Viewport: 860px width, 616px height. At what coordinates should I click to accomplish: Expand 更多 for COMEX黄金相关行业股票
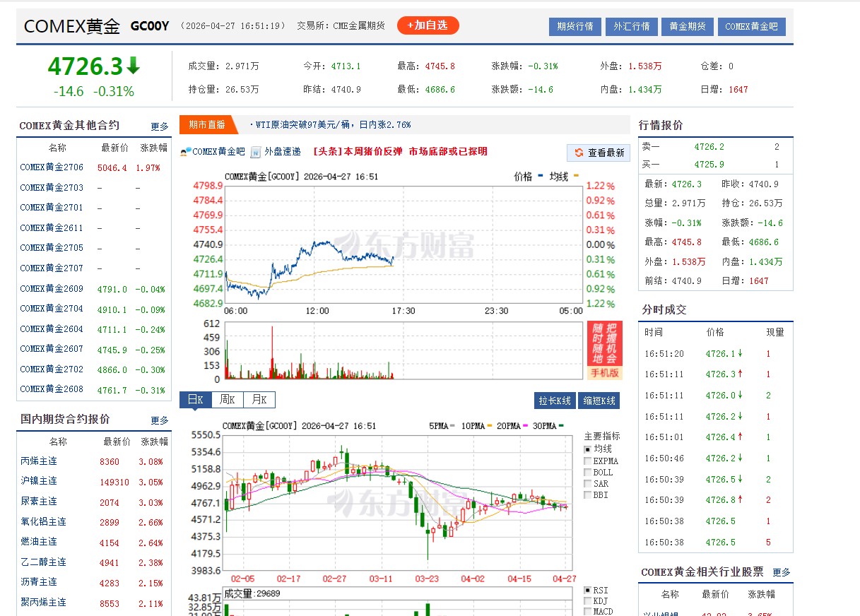[x=782, y=572]
